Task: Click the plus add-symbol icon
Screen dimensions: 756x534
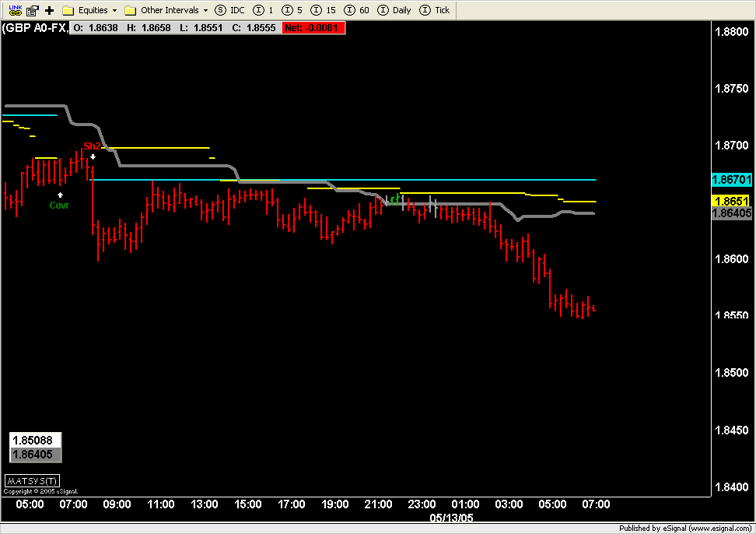Action: (x=49, y=10)
